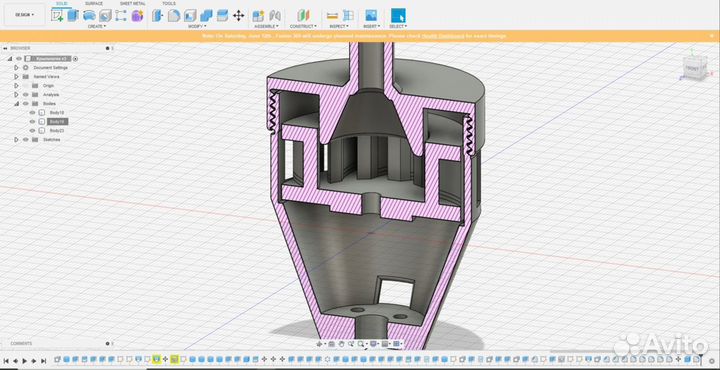Expand the Origin node
The width and height of the screenshot is (720, 370).
point(17,85)
